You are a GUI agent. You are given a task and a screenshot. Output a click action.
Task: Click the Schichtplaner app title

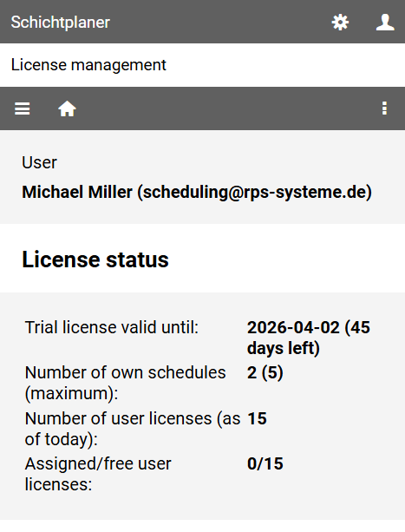pos(61,23)
